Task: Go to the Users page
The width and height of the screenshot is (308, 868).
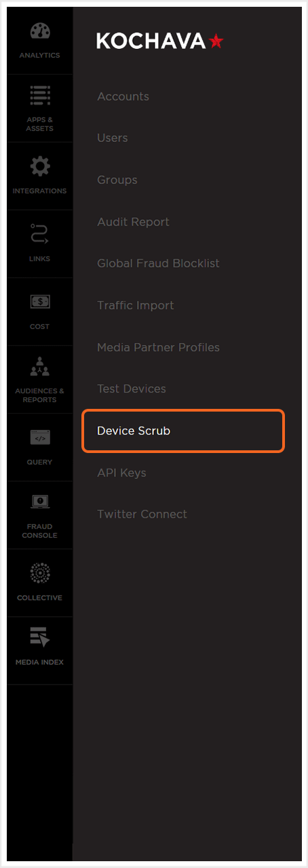Action: pyautogui.click(x=113, y=138)
